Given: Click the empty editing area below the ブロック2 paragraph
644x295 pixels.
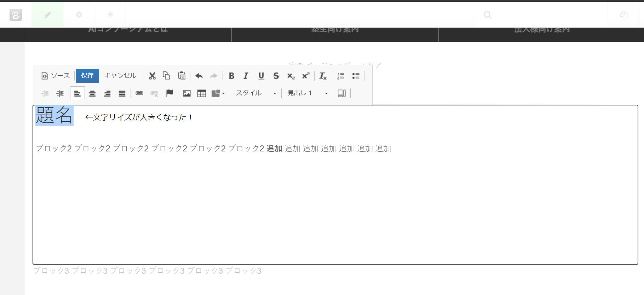Looking at the screenshot, I should coord(335,209).
